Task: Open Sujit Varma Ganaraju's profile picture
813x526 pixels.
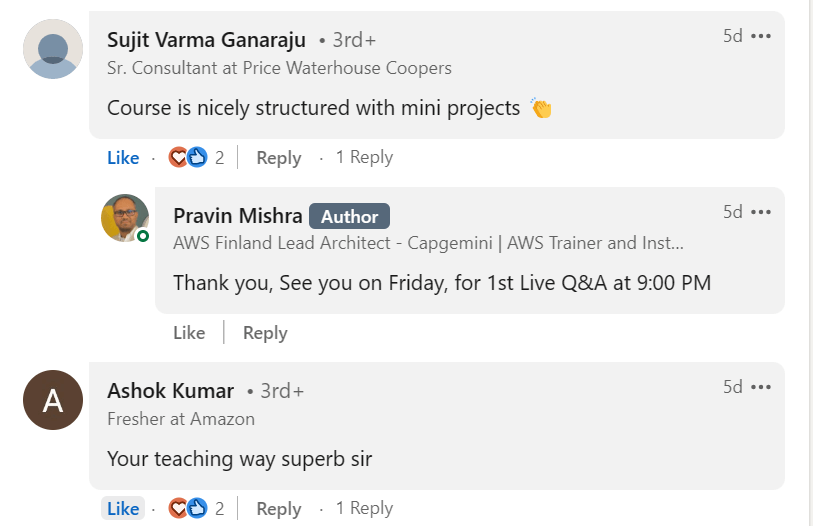Action: coord(52,48)
